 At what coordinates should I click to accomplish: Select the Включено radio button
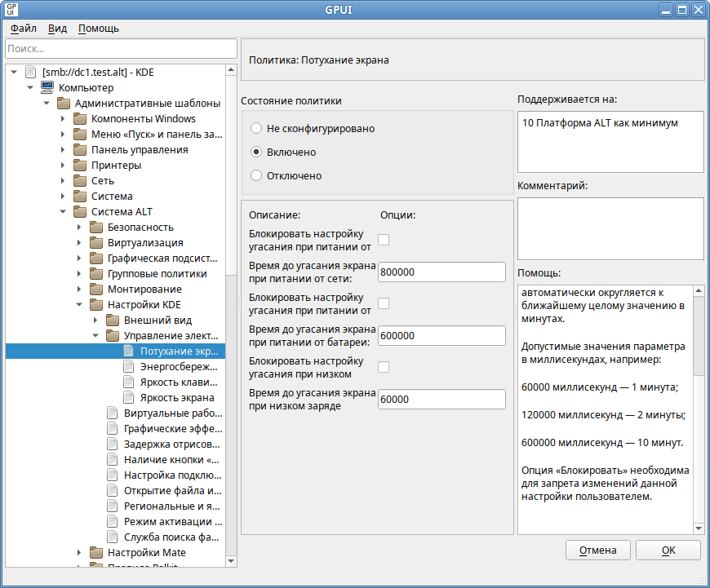[x=256, y=152]
